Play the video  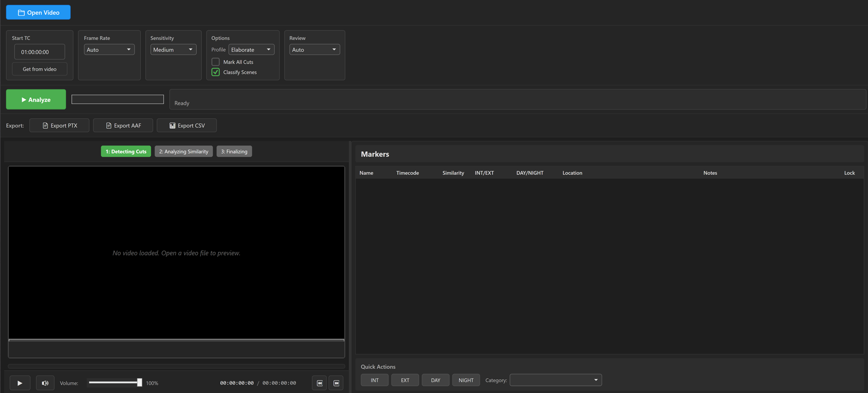[20, 383]
